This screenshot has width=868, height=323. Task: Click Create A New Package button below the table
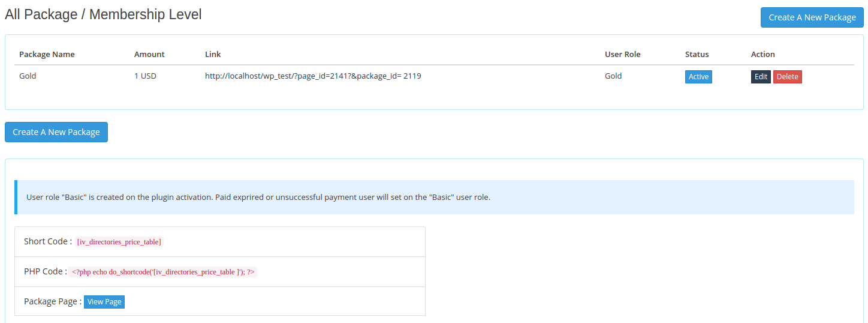pyautogui.click(x=56, y=132)
